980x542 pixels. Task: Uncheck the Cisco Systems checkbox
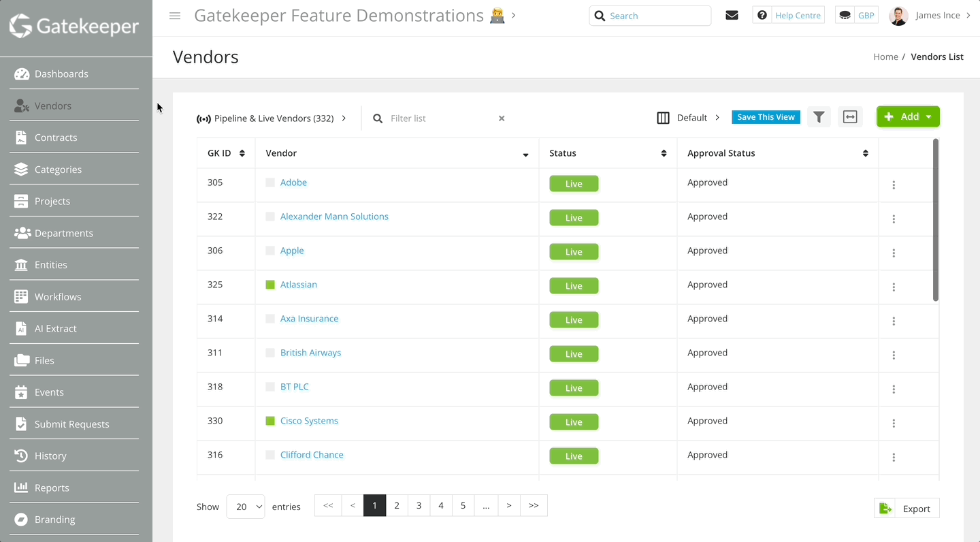click(x=270, y=421)
